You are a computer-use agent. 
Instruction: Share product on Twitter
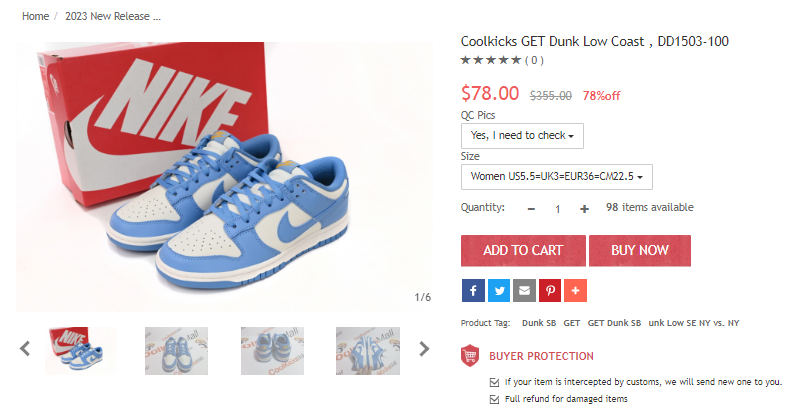[x=499, y=291]
